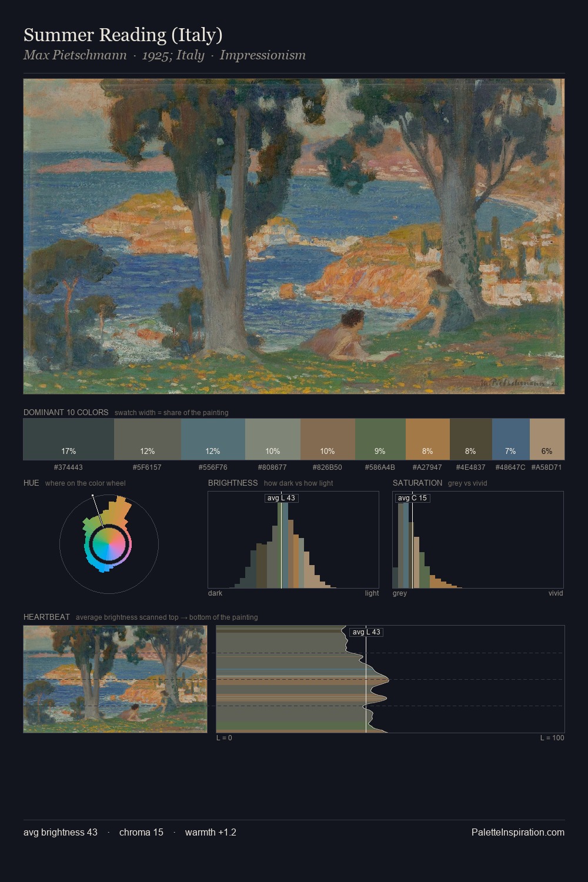Click the 'vivid' axis label
The image size is (588, 882).
click(556, 593)
